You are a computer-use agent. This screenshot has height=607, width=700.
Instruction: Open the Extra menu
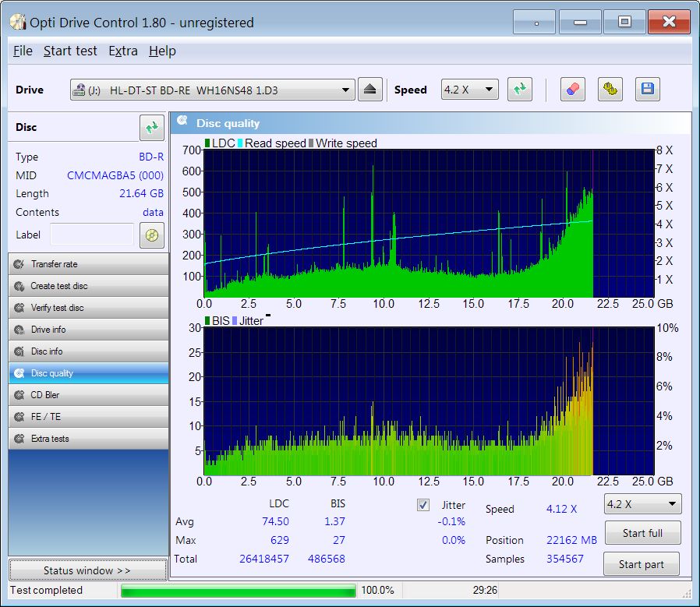(122, 51)
